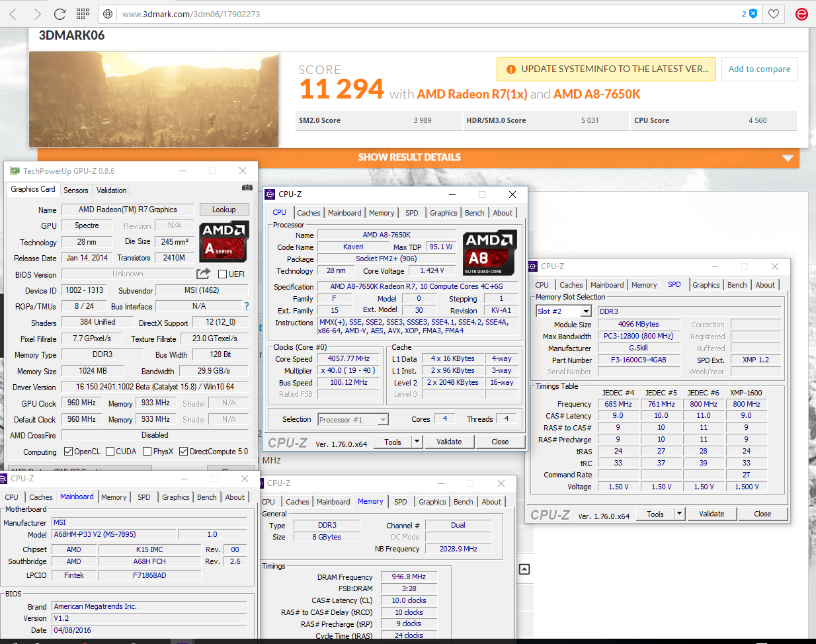Click the warning icon in update systeminfo banner
The height and width of the screenshot is (644, 816).
click(x=510, y=69)
